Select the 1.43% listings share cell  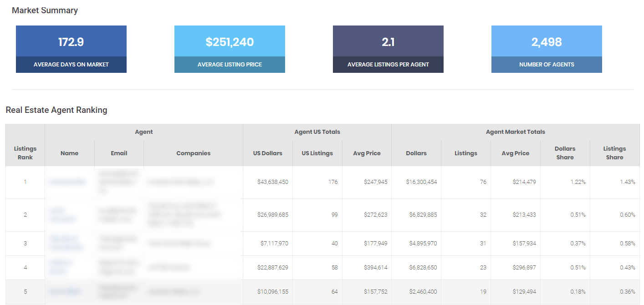pos(614,182)
